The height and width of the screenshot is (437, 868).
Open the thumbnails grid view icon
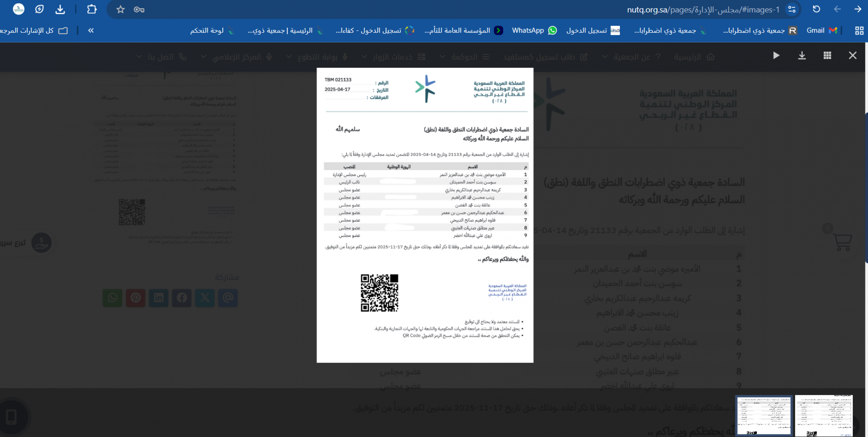click(827, 55)
